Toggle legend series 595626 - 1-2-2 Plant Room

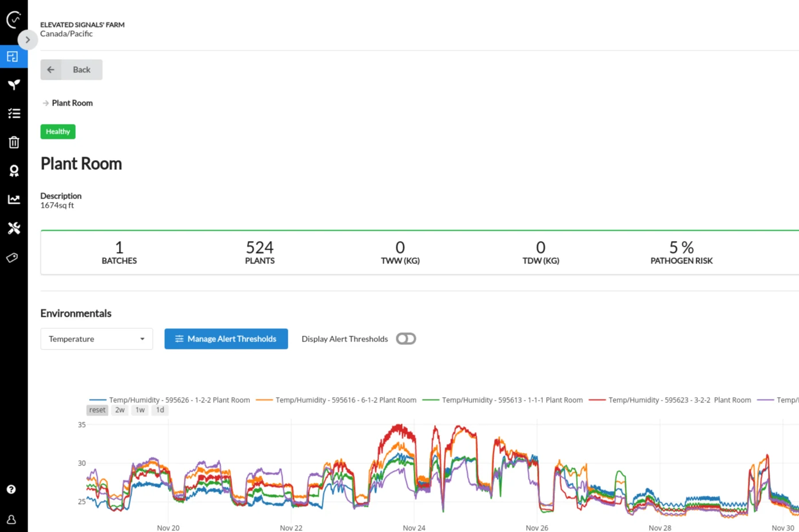(x=169, y=400)
